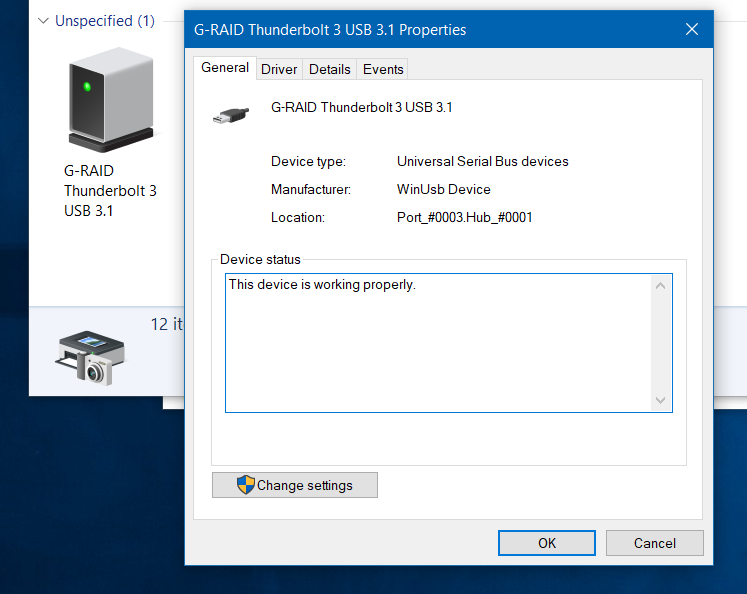Click the Manufacturer label
The image size is (747, 594).
point(311,189)
